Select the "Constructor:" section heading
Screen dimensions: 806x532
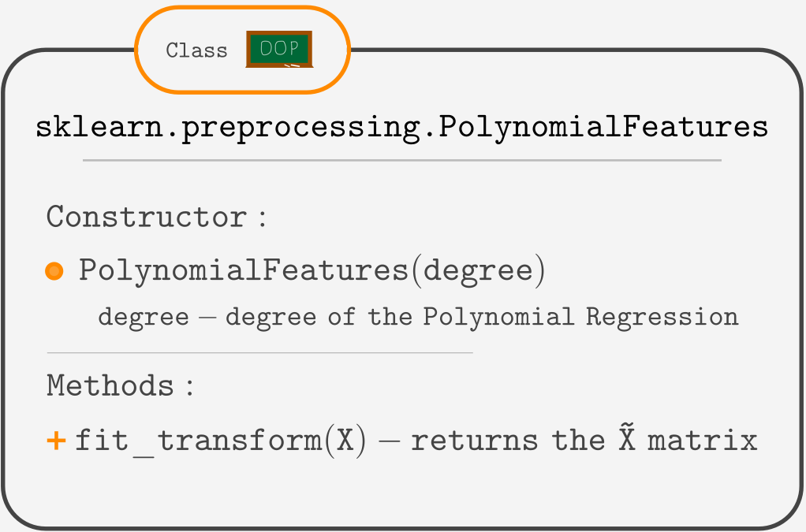click(x=157, y=217)
